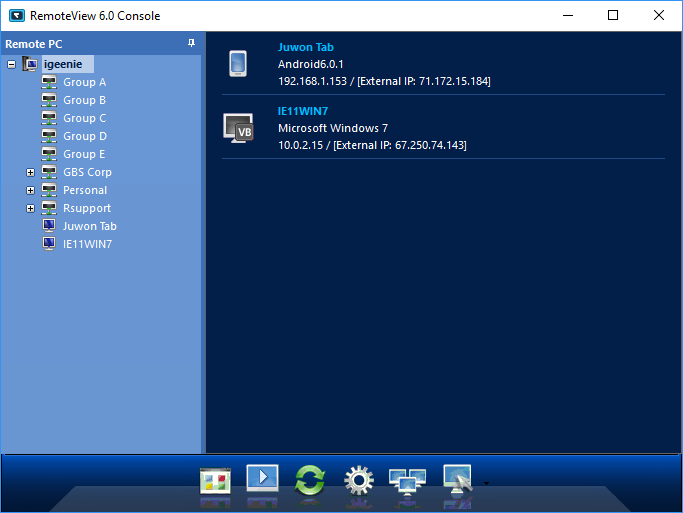Open dropdown arrow beside cursor monitor icon
683x513 pixels.
(487, 483)
